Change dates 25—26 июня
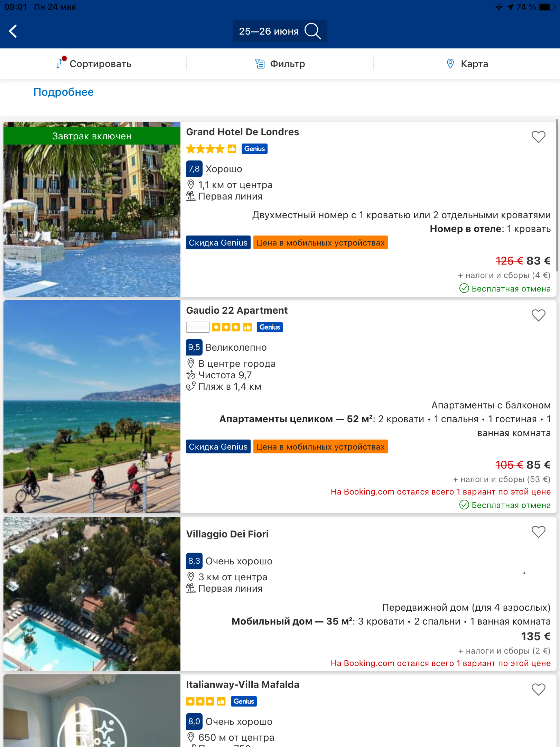Screen dimensions: 560x747 (269, 31)
